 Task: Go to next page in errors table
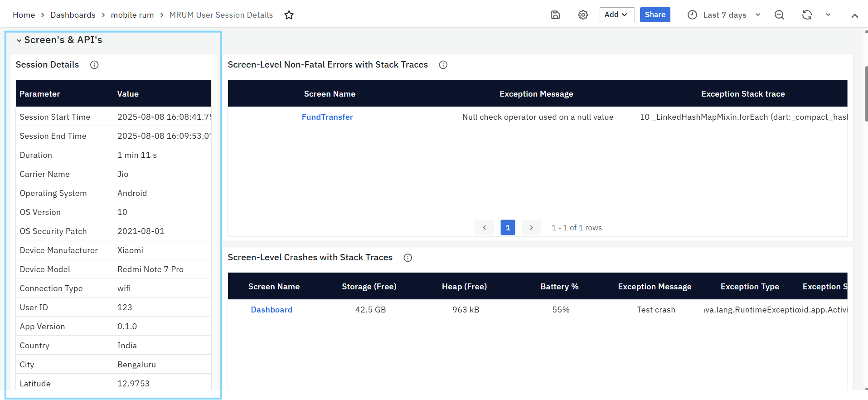click(x=531, y=228)
